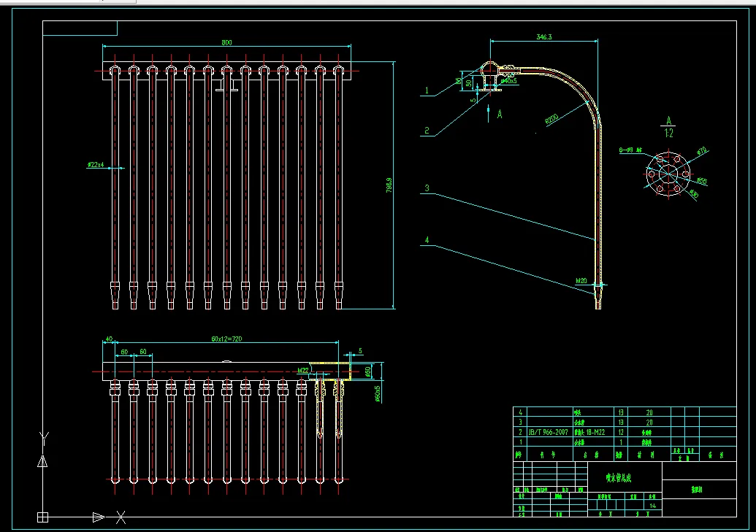Click the R200 radius dimension label
This screenshot has height=532, width=756.
click(553, 118)
